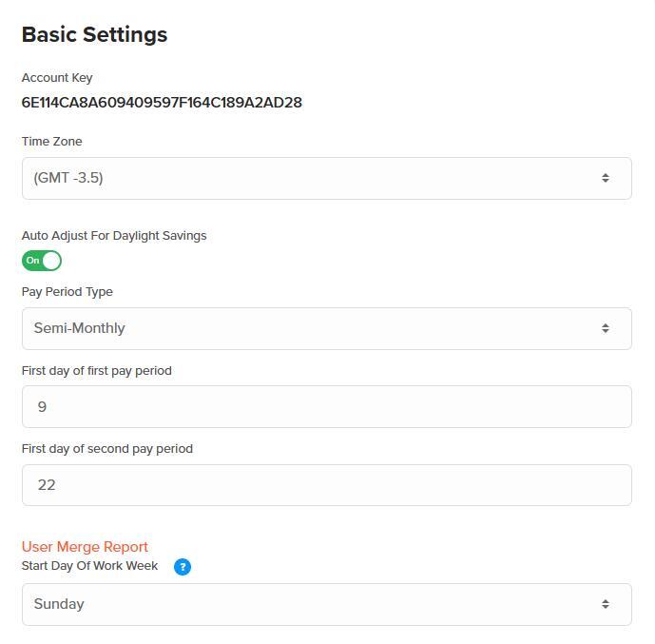Toggle Auto Adjust For Daylight Savings off
Image resolution: width=655 pixels, height=644 pixels.
coord(42,261)
